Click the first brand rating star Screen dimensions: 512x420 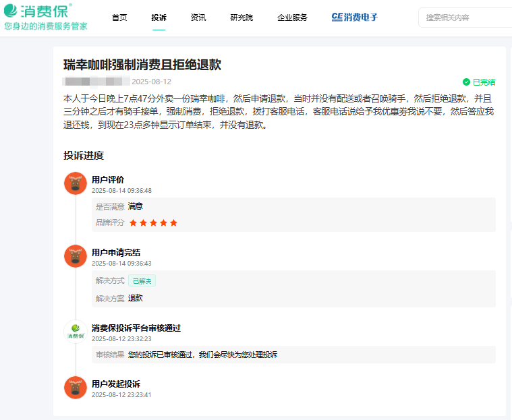click(x=133, y=222)
